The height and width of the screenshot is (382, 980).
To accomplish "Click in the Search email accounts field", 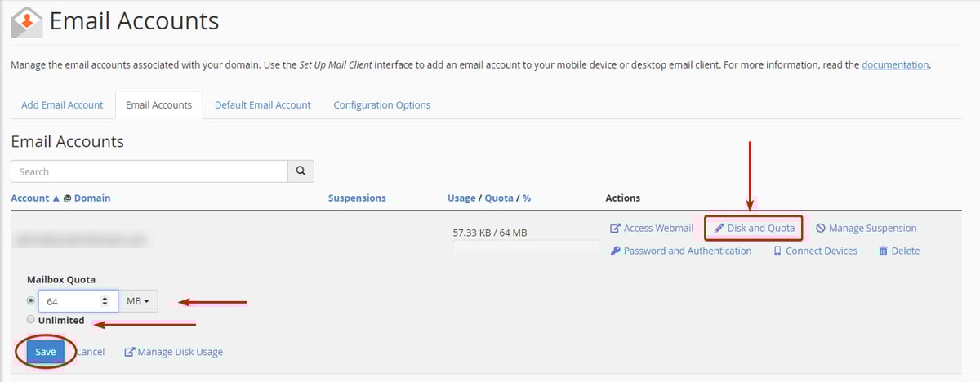I will pos(149,171).
